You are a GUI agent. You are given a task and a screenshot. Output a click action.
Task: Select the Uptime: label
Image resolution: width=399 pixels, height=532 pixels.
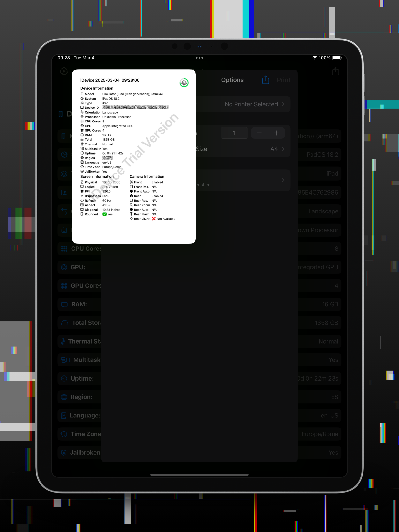[x=82, y=378]
